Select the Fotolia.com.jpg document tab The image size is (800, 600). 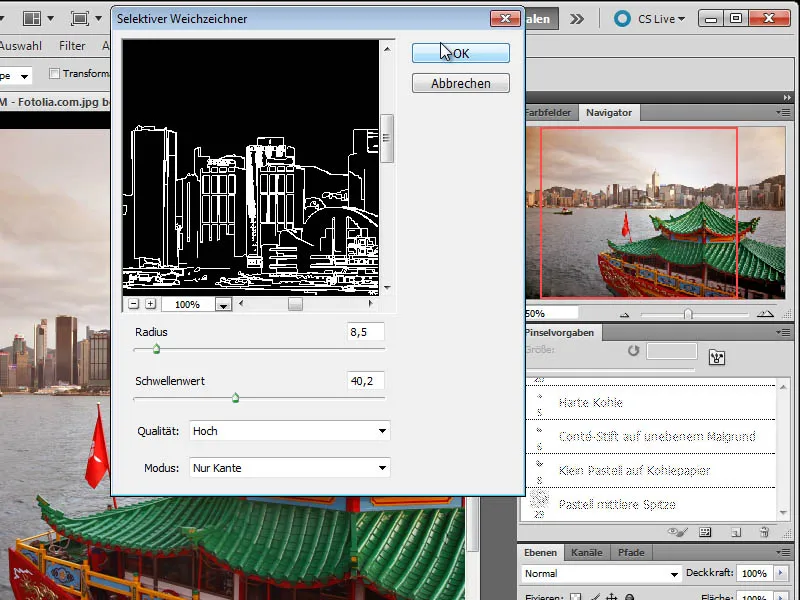(55, 102)
